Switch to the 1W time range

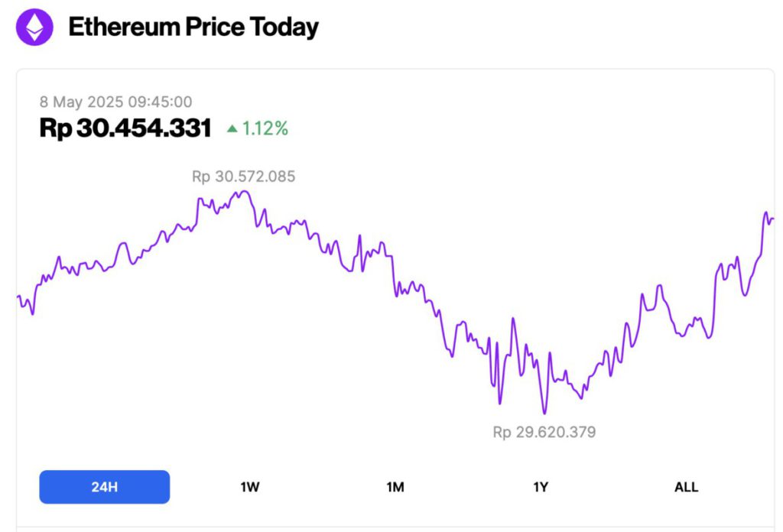[250, 487]
